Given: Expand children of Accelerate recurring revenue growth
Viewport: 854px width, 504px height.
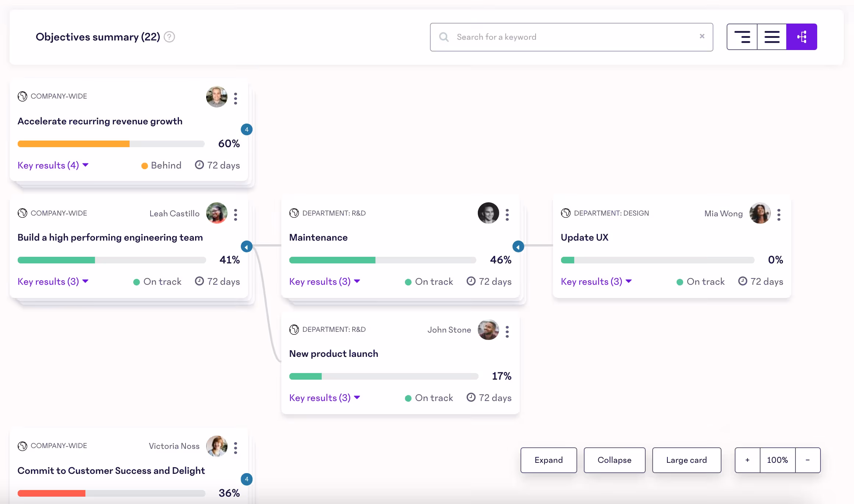Looking at the screenshot, I should (247, 129).
